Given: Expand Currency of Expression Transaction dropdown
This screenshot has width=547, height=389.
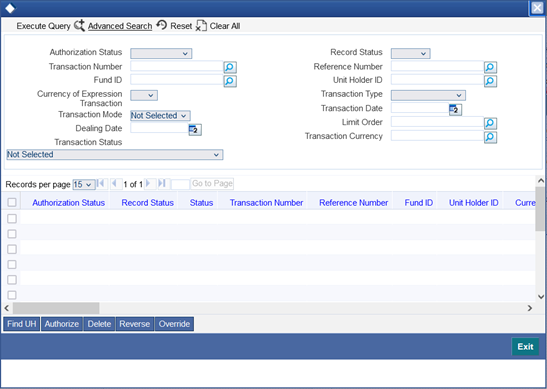Looking at the screenshot, I should click(144, 95).
